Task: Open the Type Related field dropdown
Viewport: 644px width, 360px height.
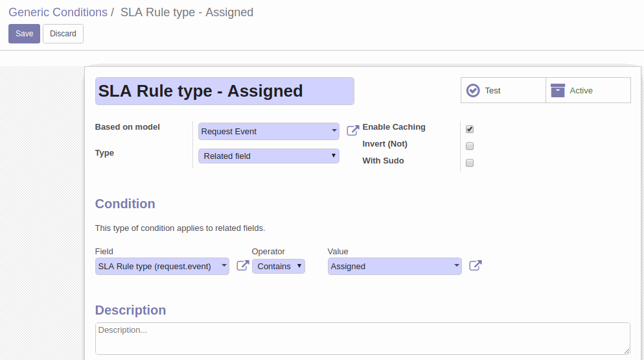Action: tap(269, 156)
